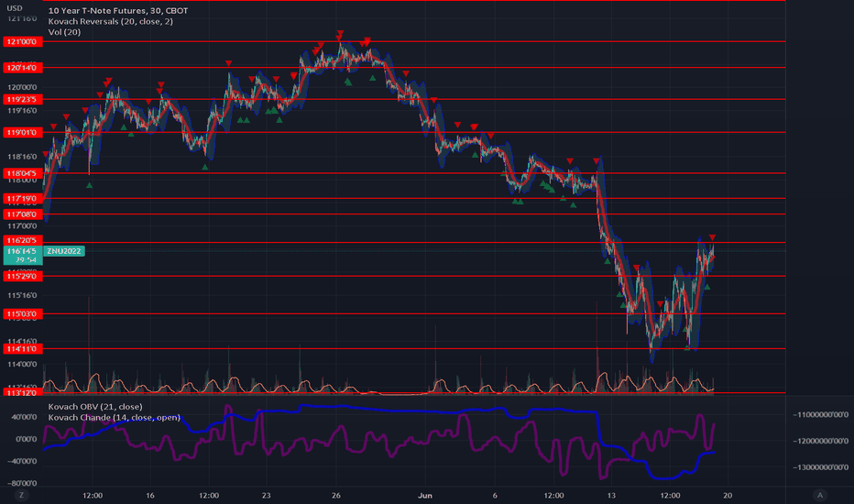Click the −11000000'00'0 OBV scale value
Image resolution: width=854 pixels, height=504 pixels.
pyautogui.click(x=820, y=414)
